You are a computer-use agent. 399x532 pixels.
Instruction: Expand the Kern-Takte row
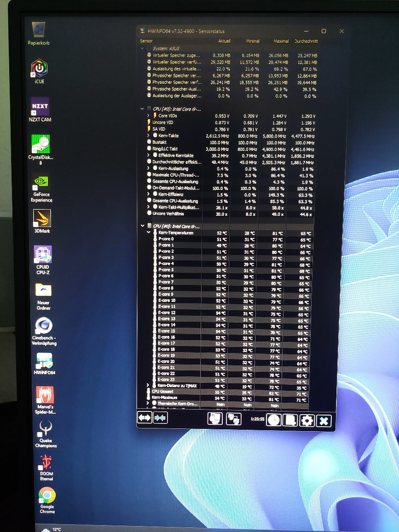(x=148, y=136)
